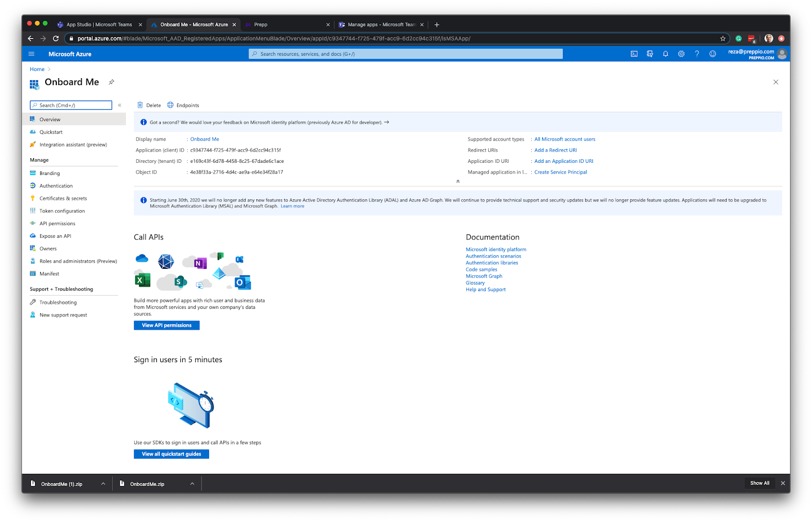
Task: Go to the App Studio Microsoft Teams tab
Action: tap(98, 24)
